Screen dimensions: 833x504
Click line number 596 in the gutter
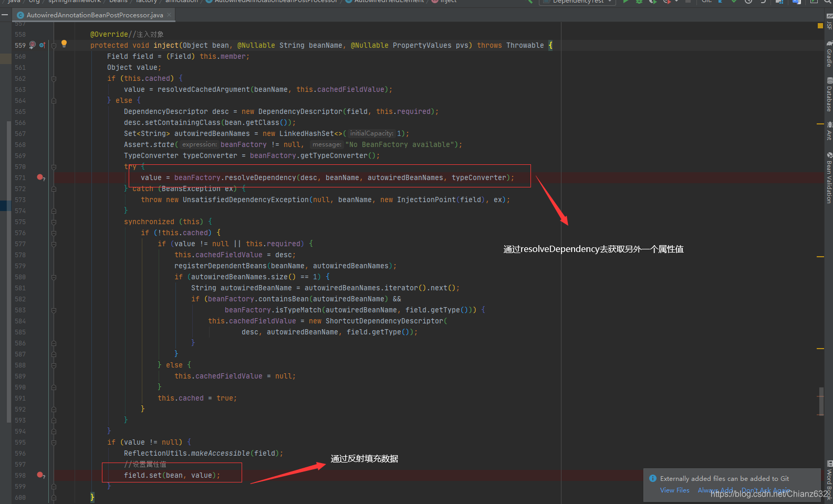[x=20, y=454]
